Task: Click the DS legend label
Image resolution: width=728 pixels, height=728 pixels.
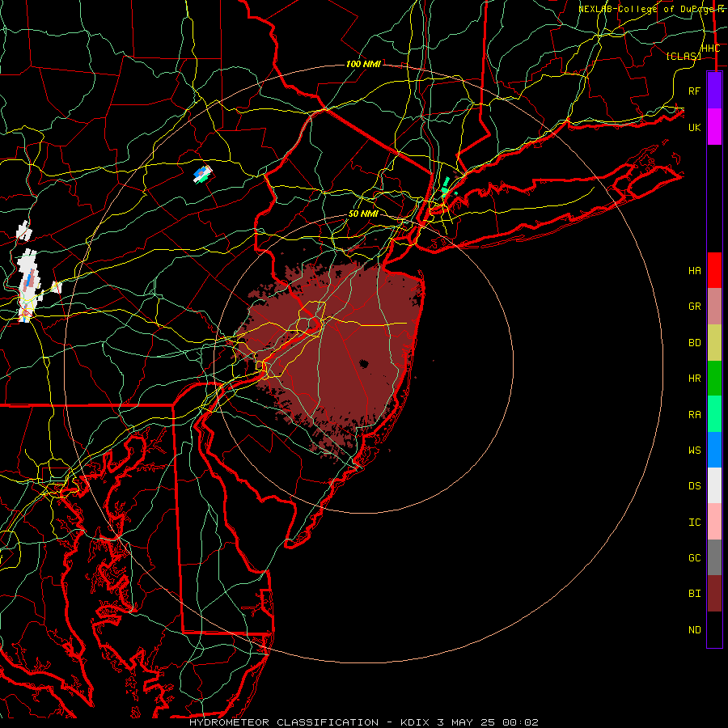Action: [695, 486]
